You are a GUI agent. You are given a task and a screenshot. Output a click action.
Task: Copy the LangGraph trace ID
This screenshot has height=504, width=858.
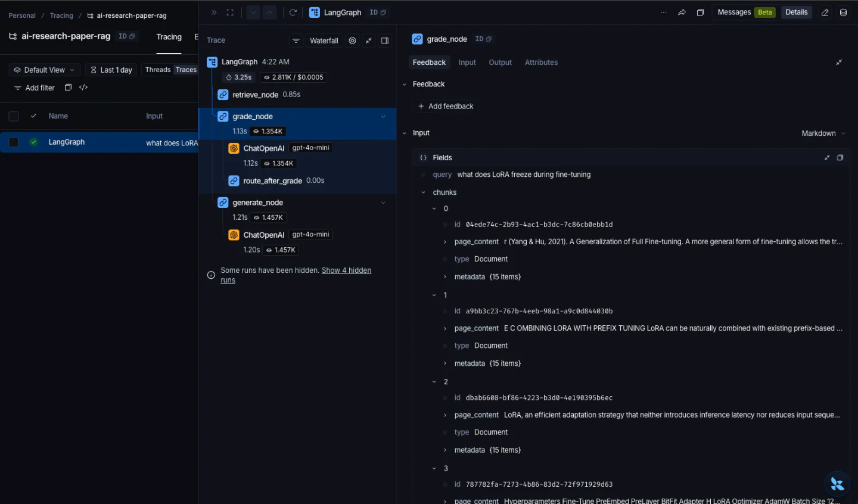pos(378,13)
